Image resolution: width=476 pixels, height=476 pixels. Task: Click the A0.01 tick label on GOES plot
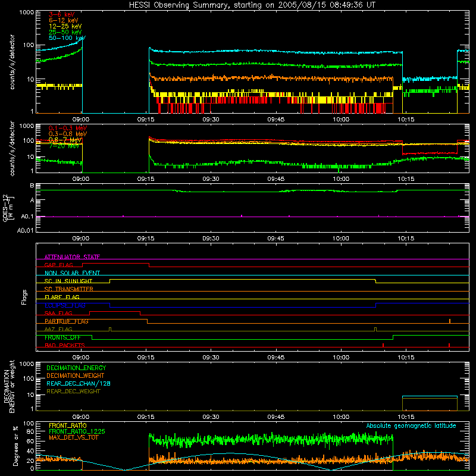point(25,230)
